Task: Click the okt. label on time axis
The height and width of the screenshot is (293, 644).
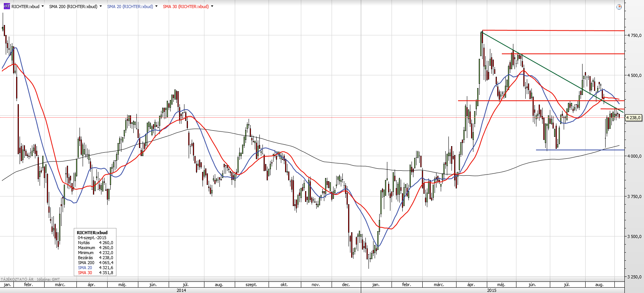Action: (x=284, y=285)
